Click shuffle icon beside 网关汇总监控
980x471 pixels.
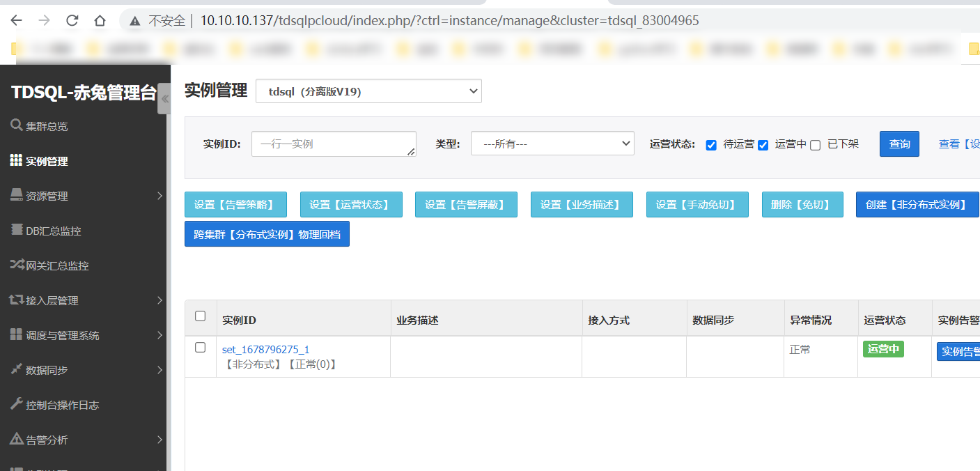coord(17,265)
